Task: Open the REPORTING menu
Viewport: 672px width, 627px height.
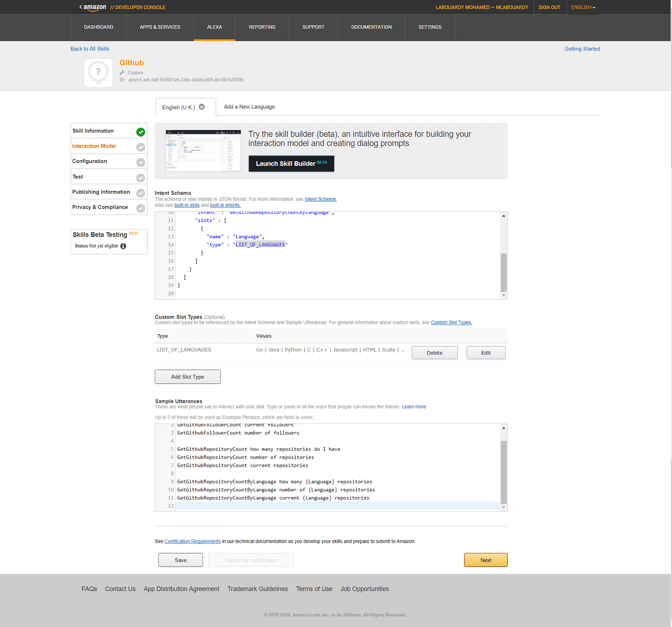Action: (262, 27)
